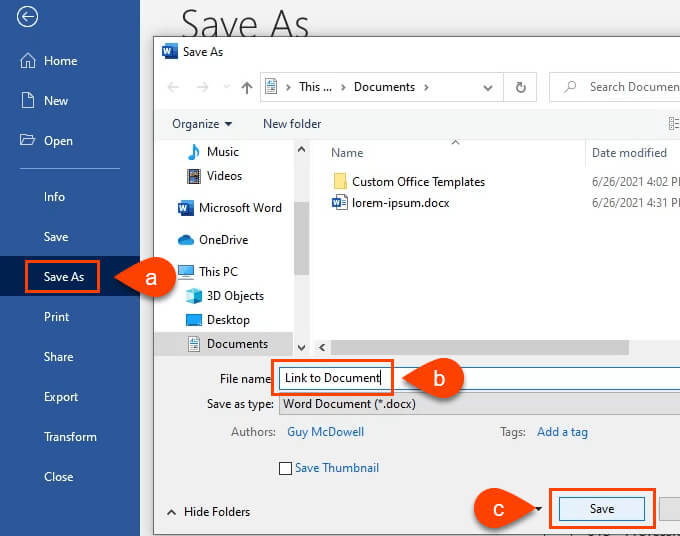Change view options icon
Screen dimensions: 680x536
point(673,124)
